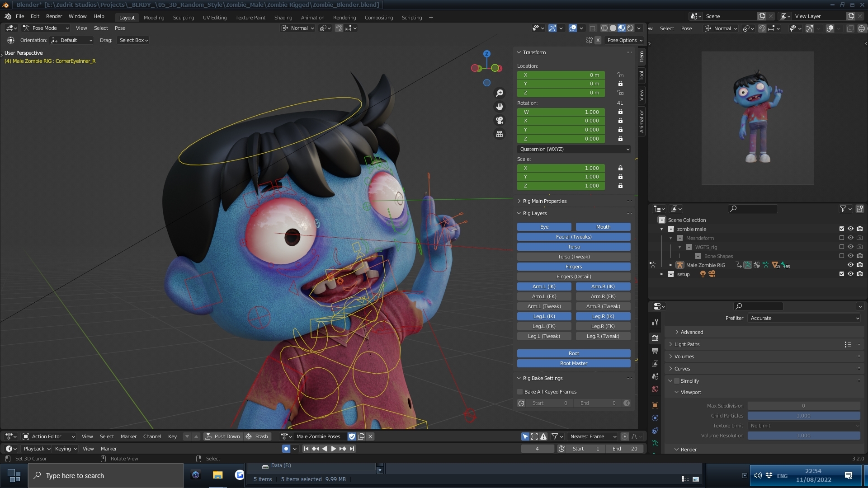
Task: Switch to orthographic view with the grid icon
Action: (x=500, y=134)
